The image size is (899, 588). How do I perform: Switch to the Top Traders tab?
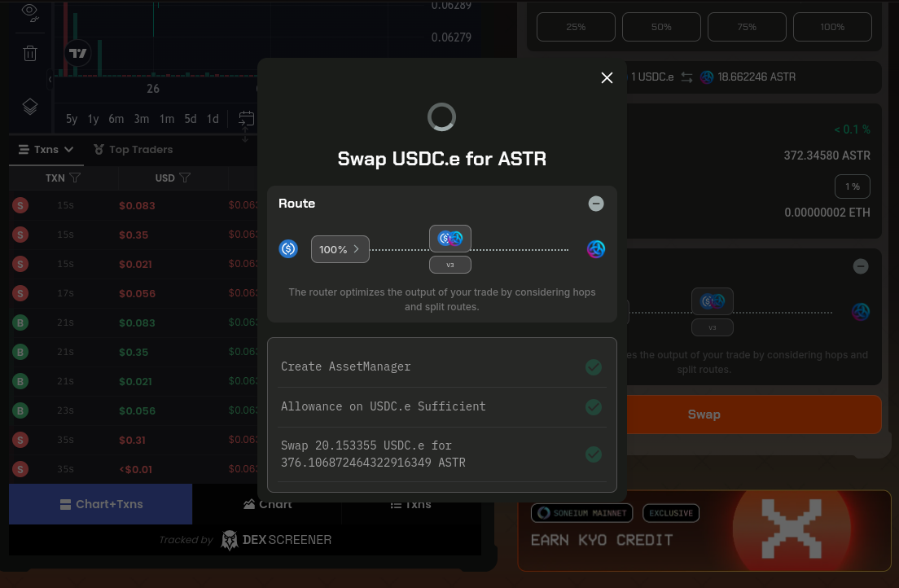[x=133, y=150]
